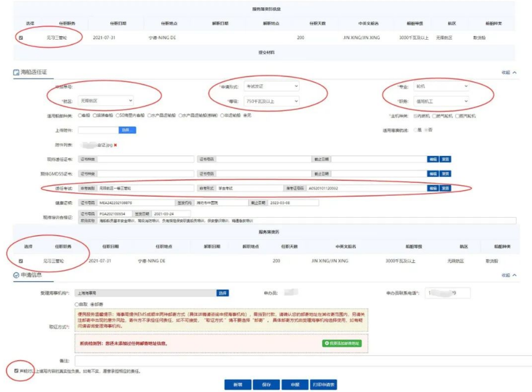The image size is (532, 392).
Task: Collapse the 申请信息 section with 收起
Action: [x=509, y=275]
